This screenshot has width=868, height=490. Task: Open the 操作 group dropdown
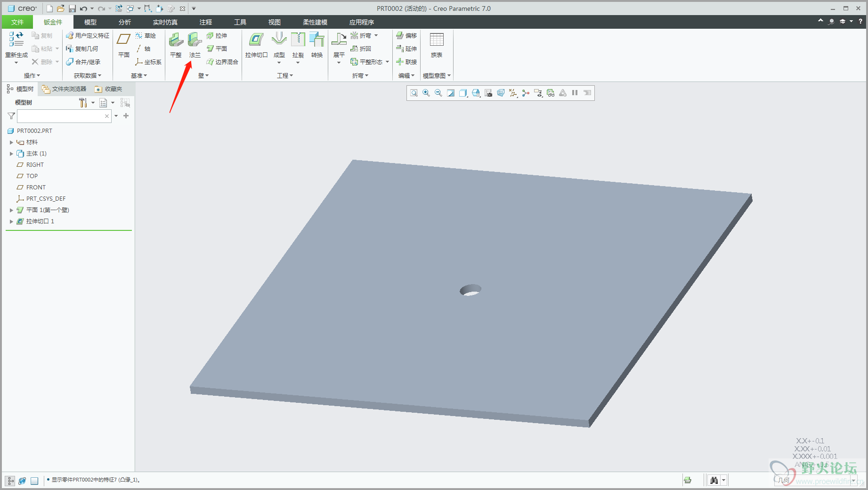point(32,75)
